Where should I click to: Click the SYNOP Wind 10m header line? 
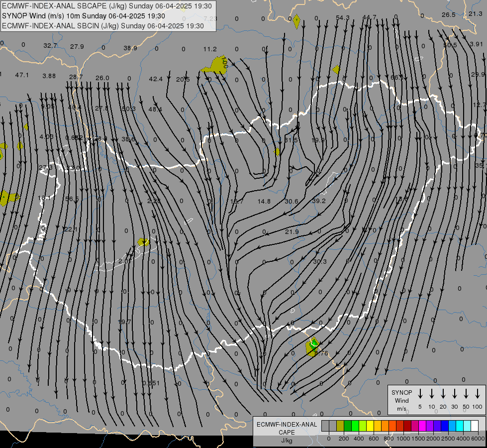point(84,16)
